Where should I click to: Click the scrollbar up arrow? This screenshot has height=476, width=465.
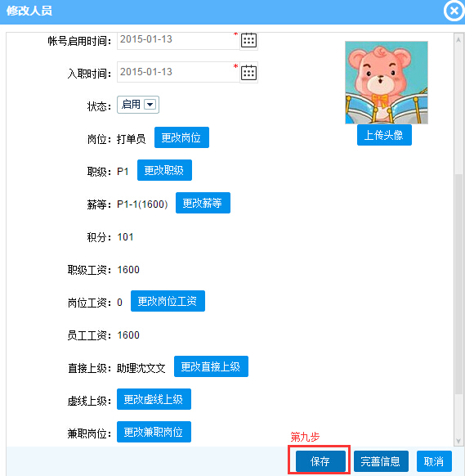458,39
